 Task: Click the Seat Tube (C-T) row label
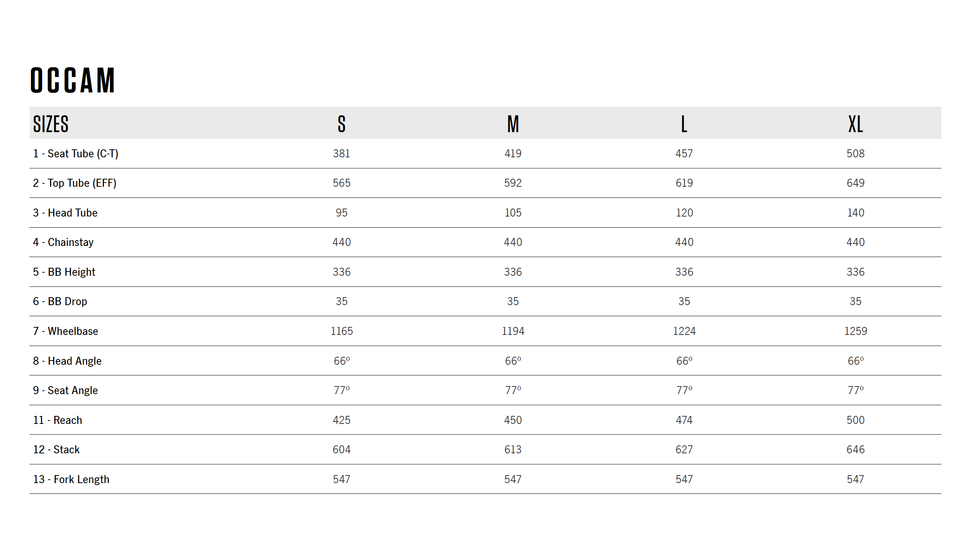(76, 154)
